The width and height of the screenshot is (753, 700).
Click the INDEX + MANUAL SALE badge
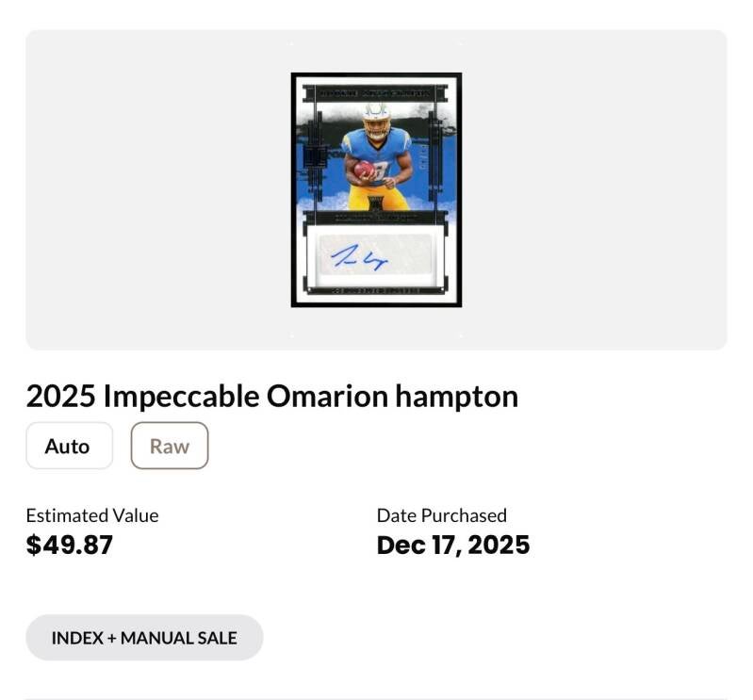click(144, 638)
